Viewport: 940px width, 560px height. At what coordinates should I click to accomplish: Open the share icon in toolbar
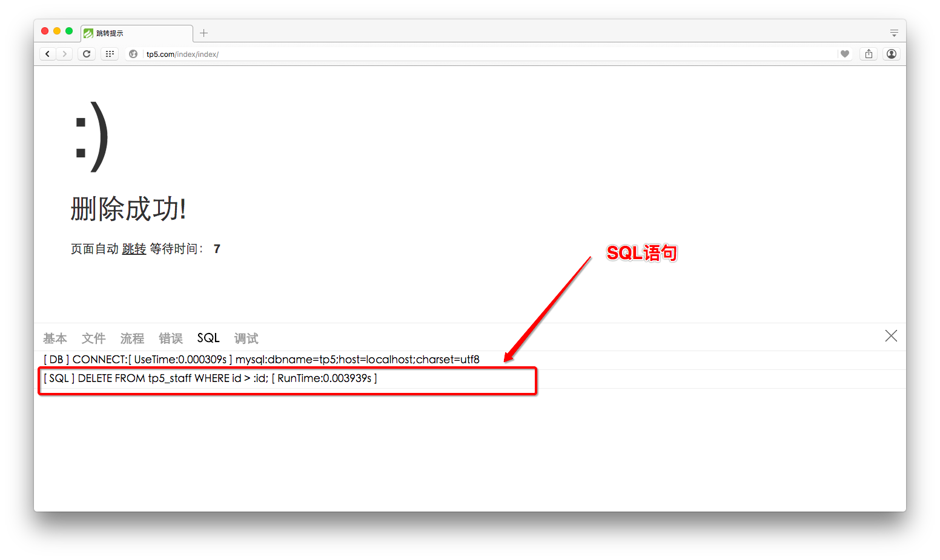coord(869,54)
